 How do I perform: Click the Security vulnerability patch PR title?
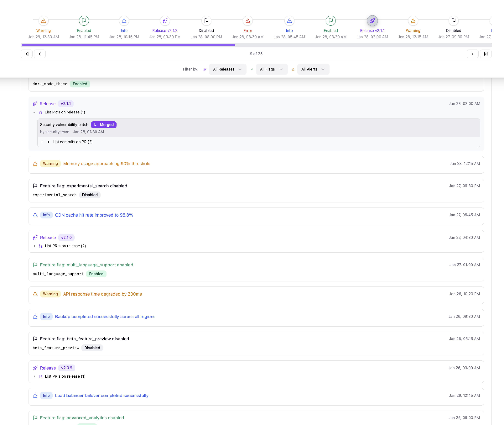[x=64, y=125]
